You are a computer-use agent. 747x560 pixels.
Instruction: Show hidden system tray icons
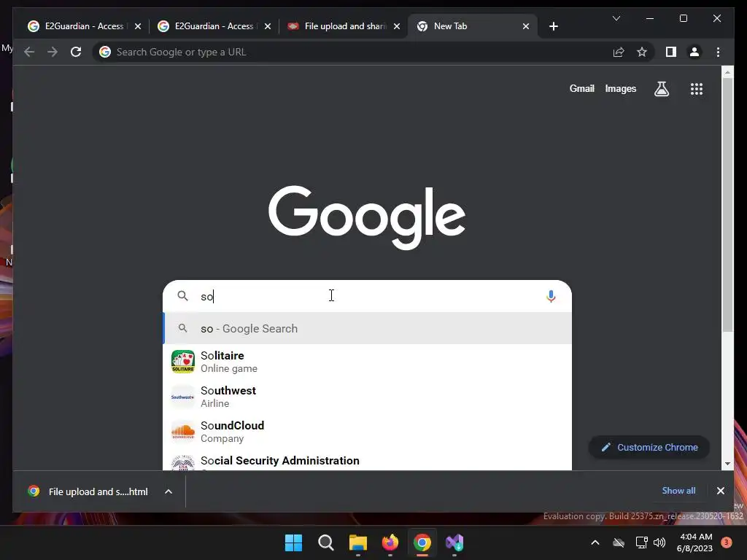click(595, 542)
